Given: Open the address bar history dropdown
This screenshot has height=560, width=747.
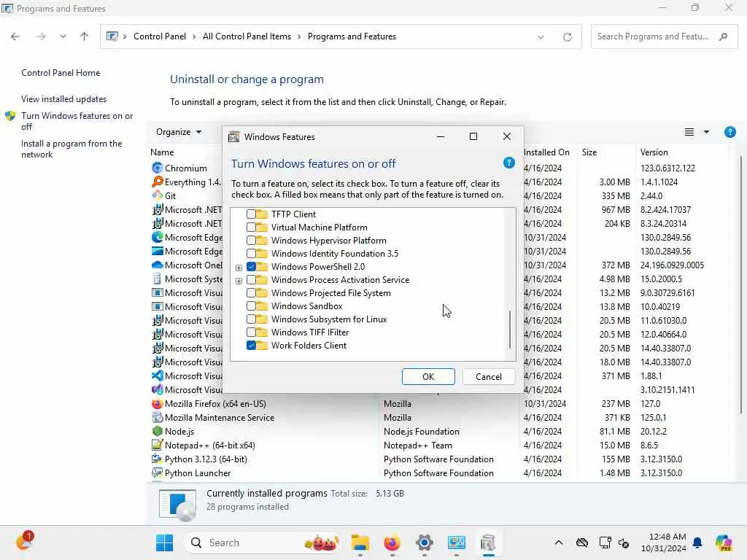Looking at the screenshot, I should click(541, 36).
